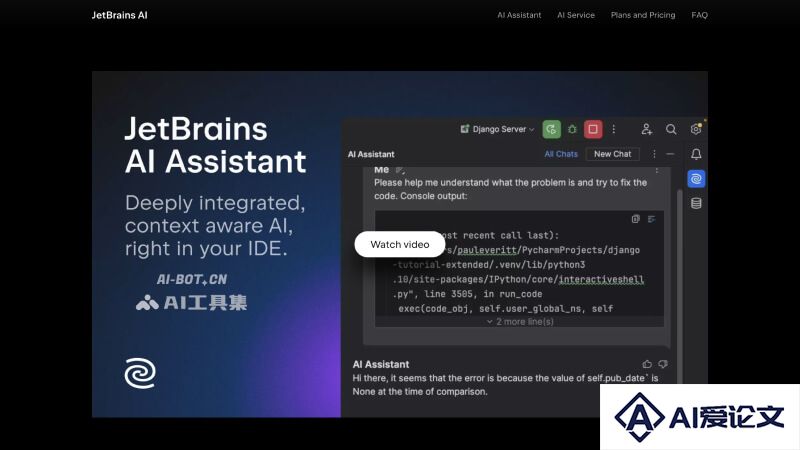The width and height of the screenshot is (800, 450).
Task: Click the thumbs down feedback icon
Action: point(663,364)
